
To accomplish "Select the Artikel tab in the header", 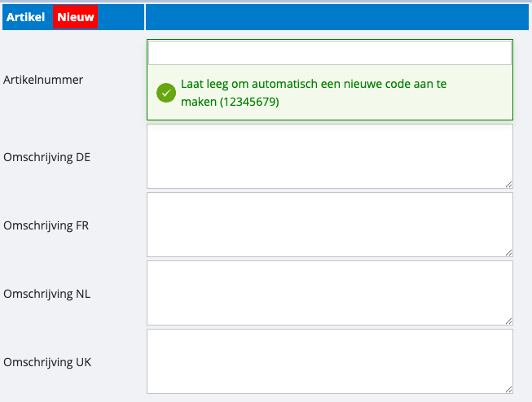I will click(x=25, y=17).
